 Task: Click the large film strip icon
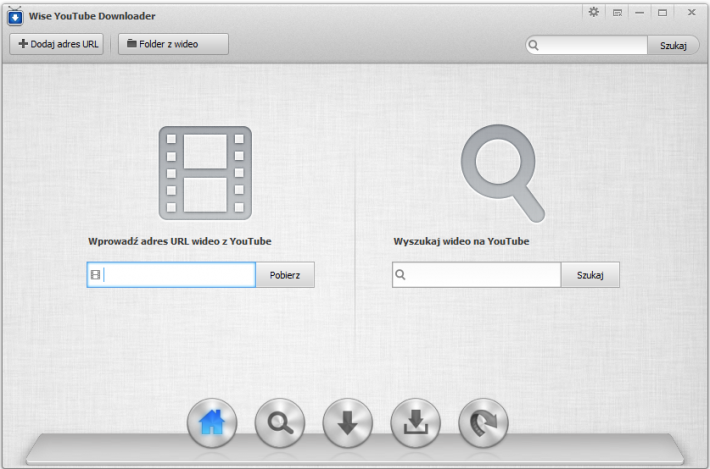coord(205,173)
